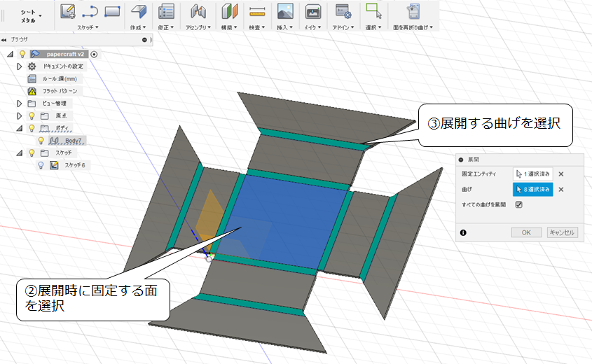Open the 修正 dropdown menu
The width and height of the screenshot is (592, 364).
click(166, 27)
